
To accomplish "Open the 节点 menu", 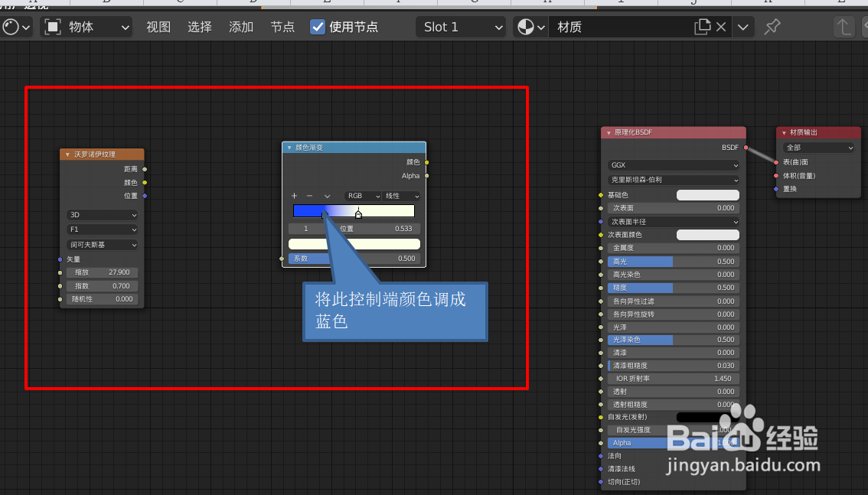I will coord(282,26).
